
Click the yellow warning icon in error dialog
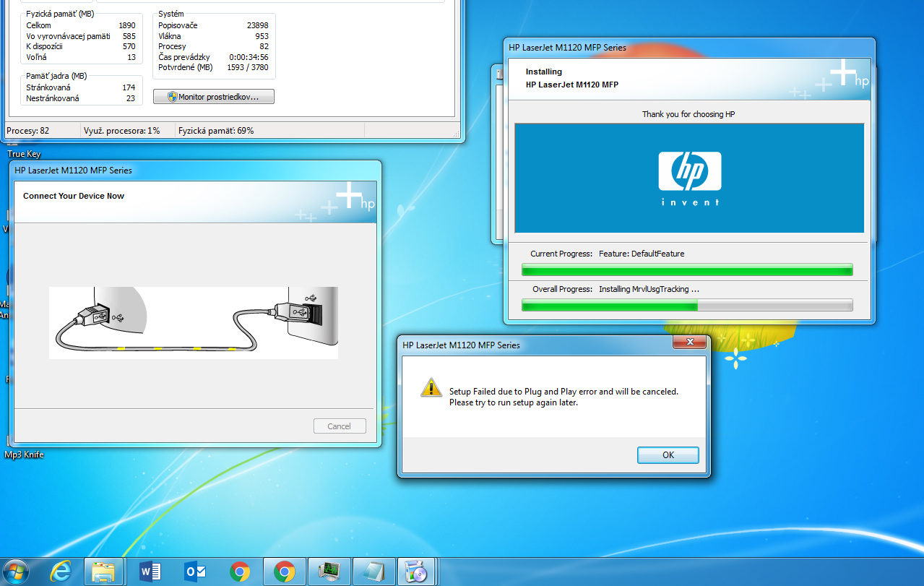(x=431, y=387)
